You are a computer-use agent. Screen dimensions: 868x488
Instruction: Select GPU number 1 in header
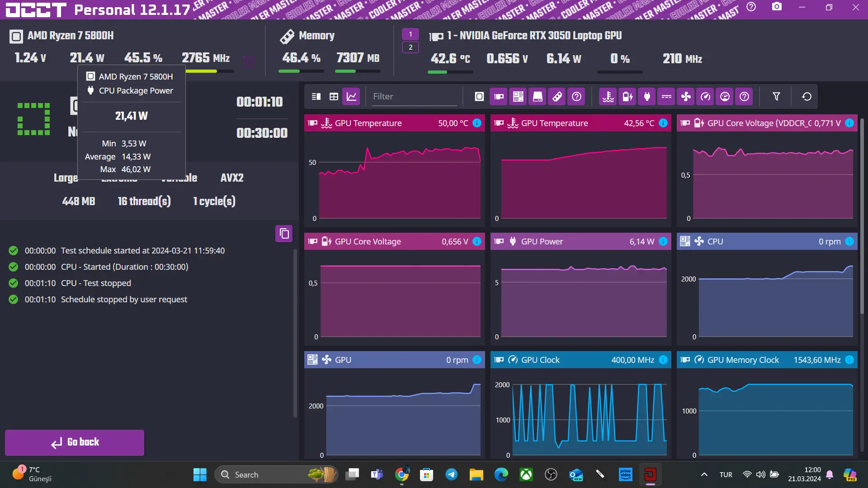tap(410, 34)
